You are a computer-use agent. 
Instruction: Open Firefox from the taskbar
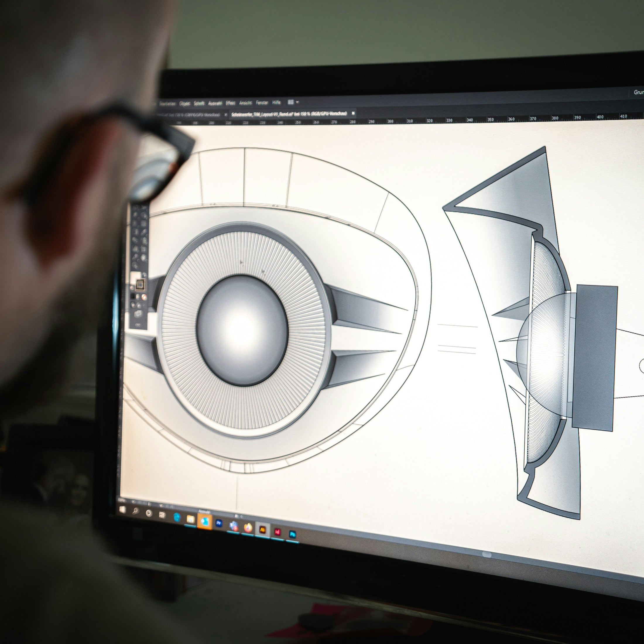click(x=248, y=528)
